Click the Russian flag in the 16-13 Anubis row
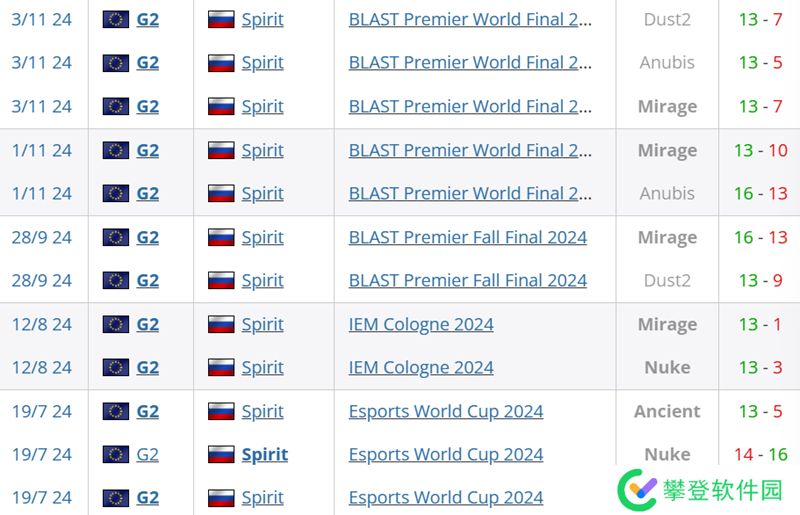The image size is (800, 515). (x=221, y=194)
